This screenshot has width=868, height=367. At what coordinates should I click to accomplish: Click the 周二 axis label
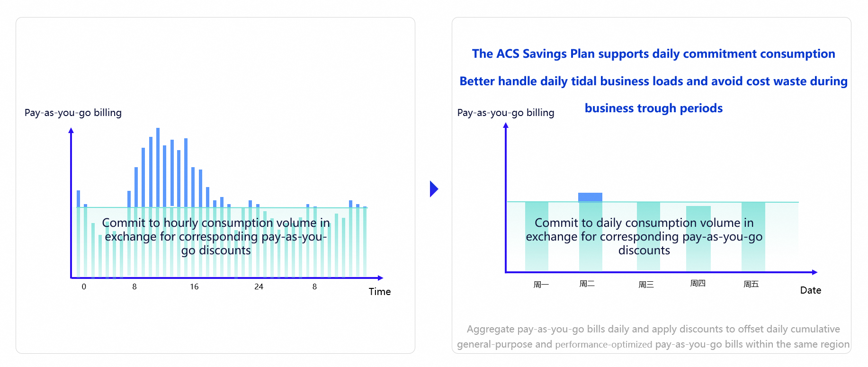[x=587, y=284]
